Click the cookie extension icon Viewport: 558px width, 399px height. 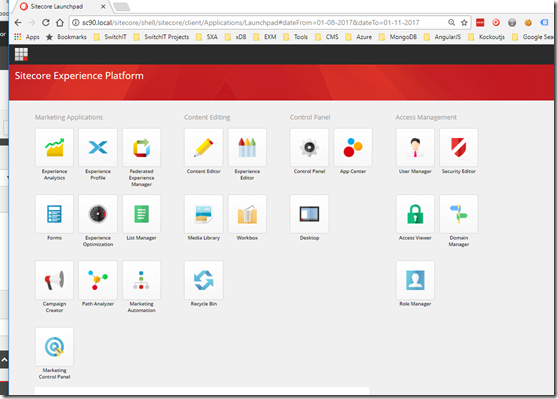pos(528,22)
